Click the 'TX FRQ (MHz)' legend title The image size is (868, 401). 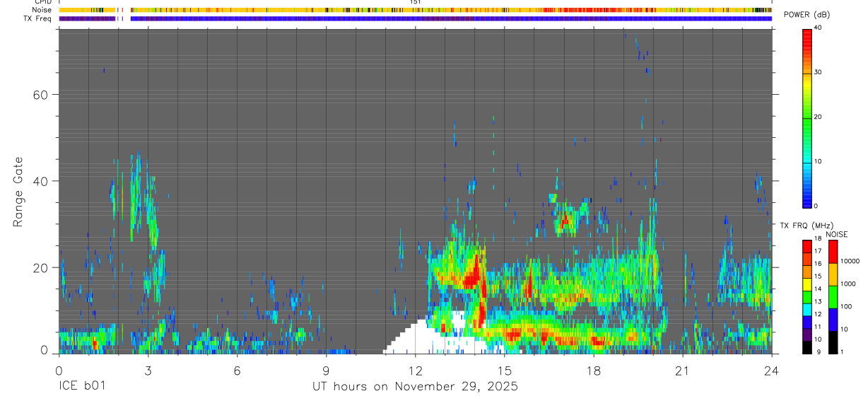(x=807, y=225)
